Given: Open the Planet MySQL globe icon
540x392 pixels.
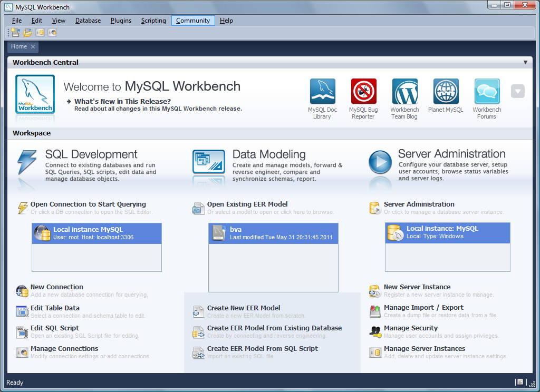Looking at the screenshot, I should coord(446,91).
